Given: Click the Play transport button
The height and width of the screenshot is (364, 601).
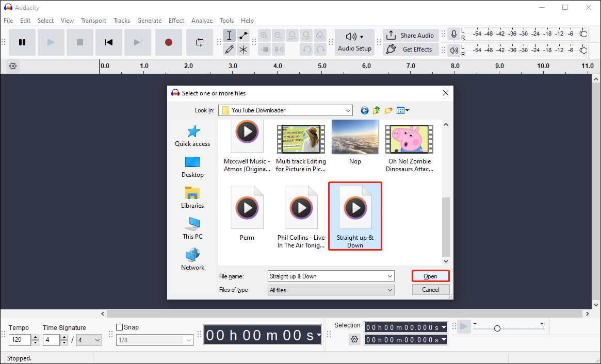Looking at the screenshot, I should [51, 42].
